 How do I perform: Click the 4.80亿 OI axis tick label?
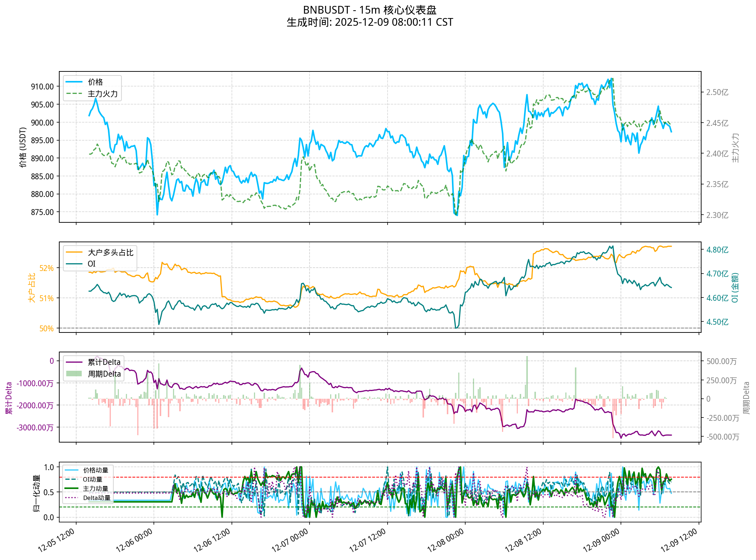click(717, 250)
